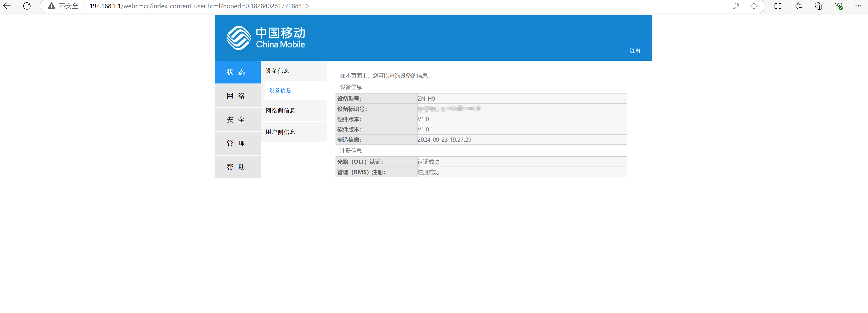Open browser settings and more menu

[x=858, y=6]
